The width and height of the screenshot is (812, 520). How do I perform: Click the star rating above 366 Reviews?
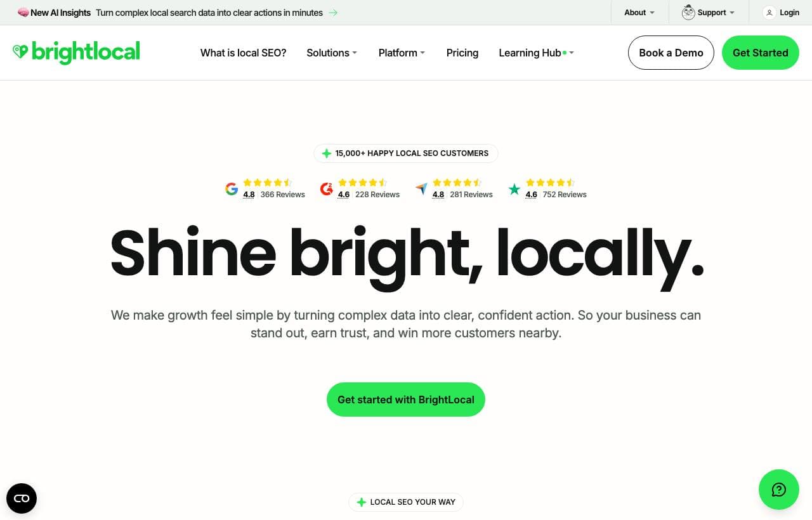[x=268, y=183]
